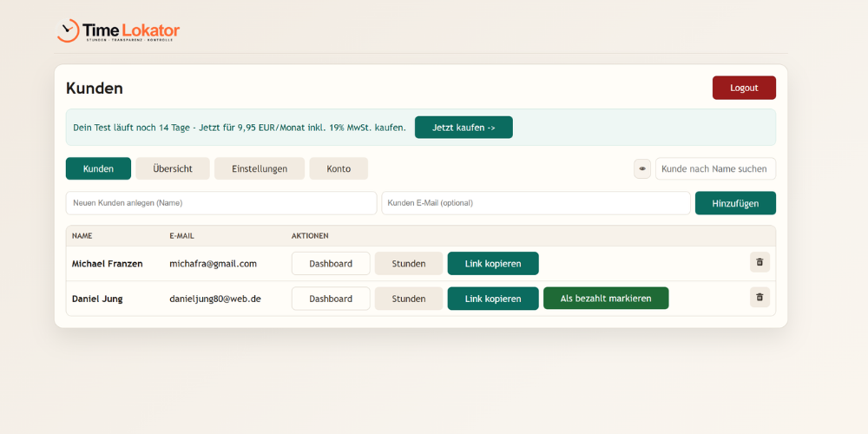
Task: Toggle the eye visibility icon beside search
Action: click(642, 168)
